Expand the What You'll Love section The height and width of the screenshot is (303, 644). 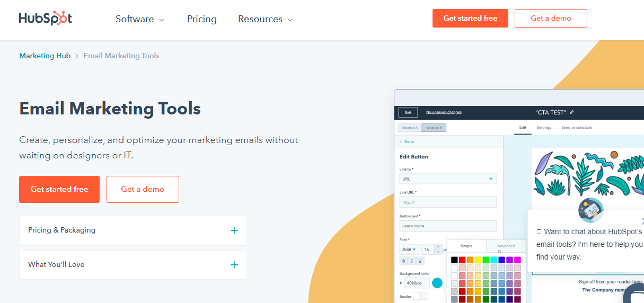tap(133, 264)
